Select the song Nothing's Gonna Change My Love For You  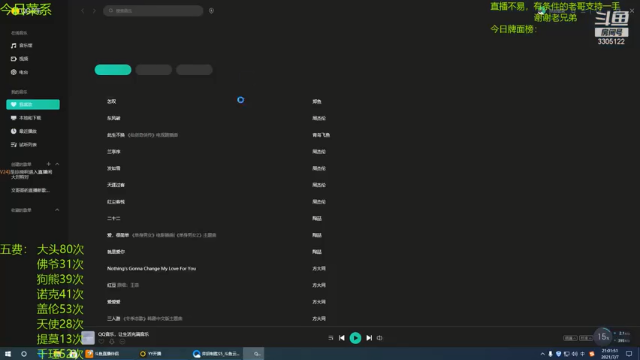coord(151,269)
